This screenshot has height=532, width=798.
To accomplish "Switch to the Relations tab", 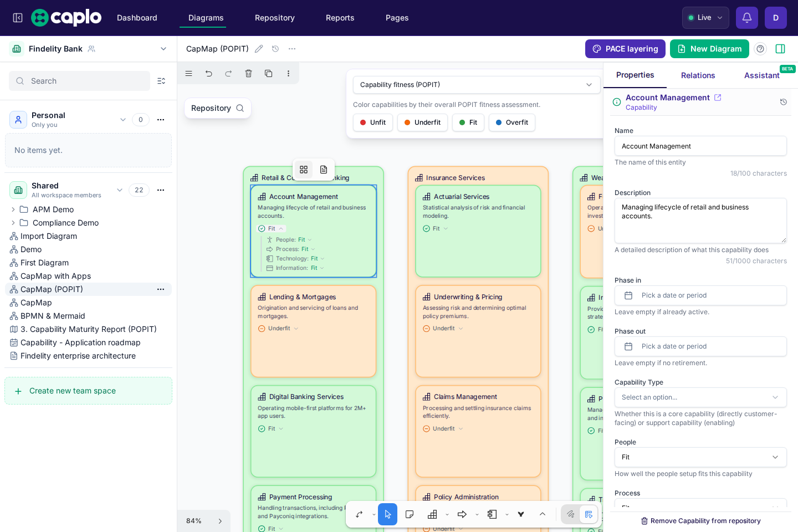I will [x=698, y=75].
